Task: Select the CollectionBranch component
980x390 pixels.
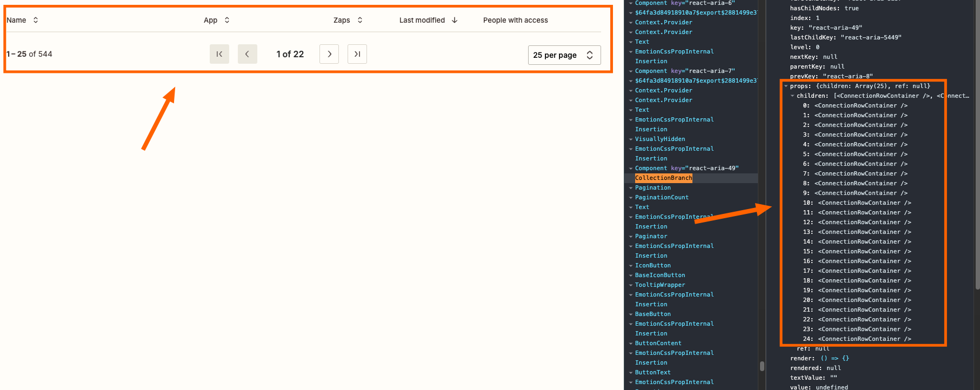Action: (663, 178)
